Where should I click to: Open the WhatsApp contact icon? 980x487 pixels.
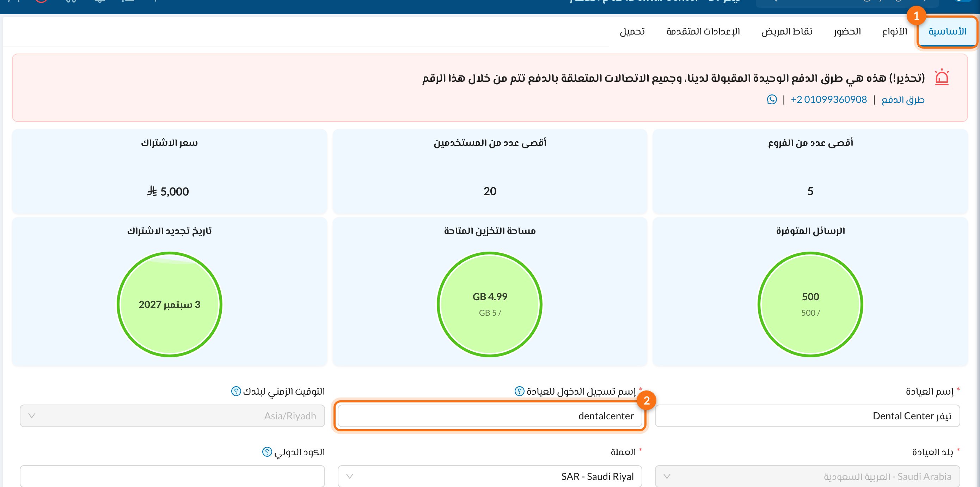tap(772, 100)
